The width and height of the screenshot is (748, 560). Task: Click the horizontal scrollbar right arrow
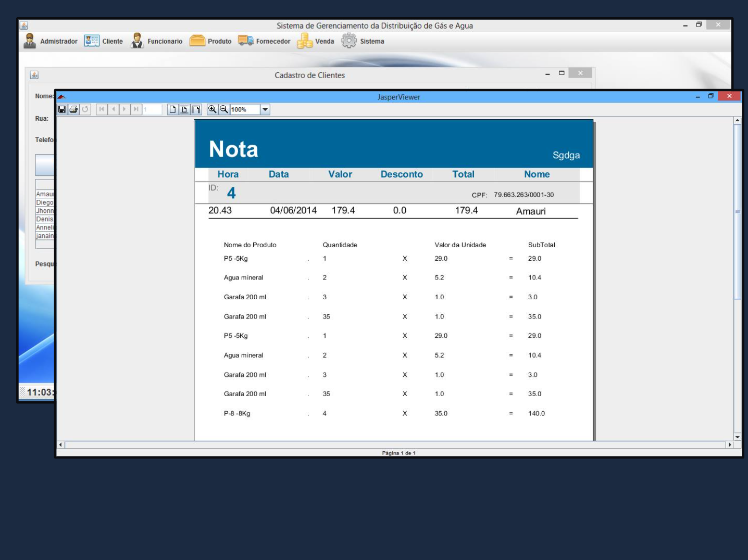[x=730, y=445]
